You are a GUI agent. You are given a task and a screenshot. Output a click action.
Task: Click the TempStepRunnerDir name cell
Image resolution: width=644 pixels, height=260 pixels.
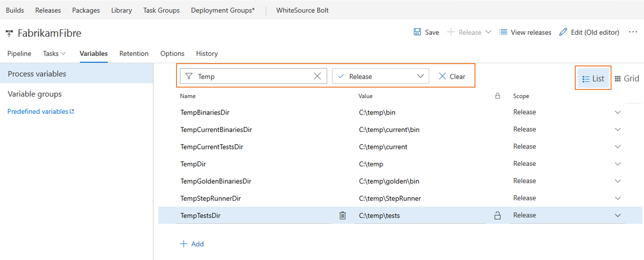[210, 198]
